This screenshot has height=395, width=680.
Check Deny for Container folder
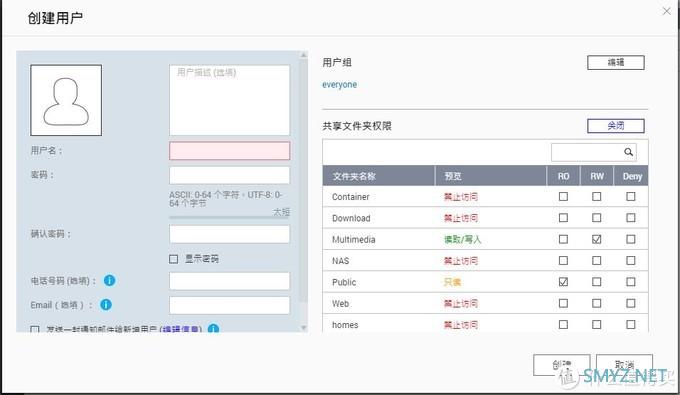coord(631,196)
